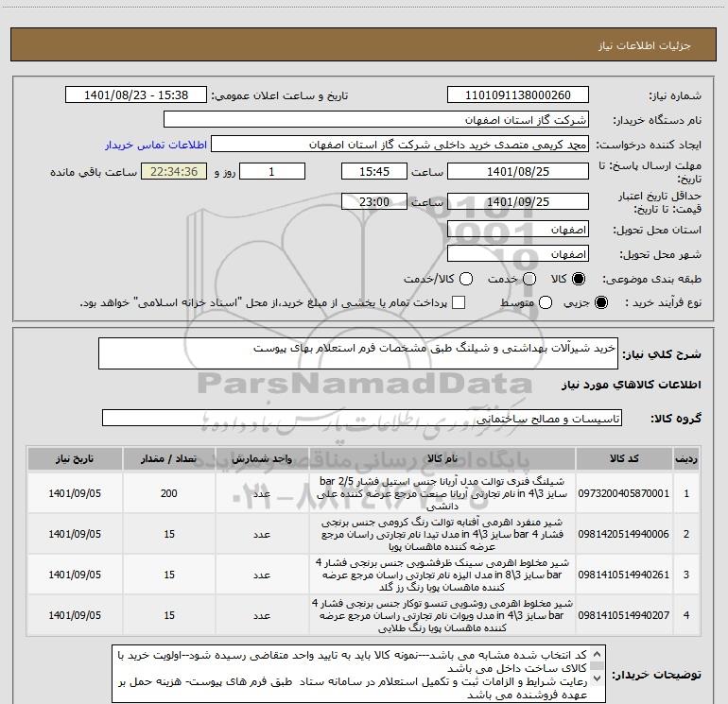The width and height of the screenshot is (728, 704).
Task: Click quantity 200 in row 1
Action: 169,493
